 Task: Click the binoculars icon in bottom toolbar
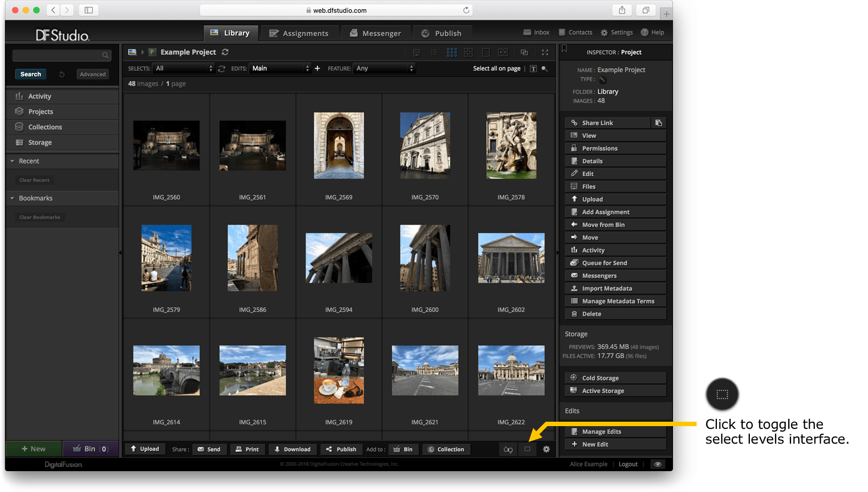(508, 450)
